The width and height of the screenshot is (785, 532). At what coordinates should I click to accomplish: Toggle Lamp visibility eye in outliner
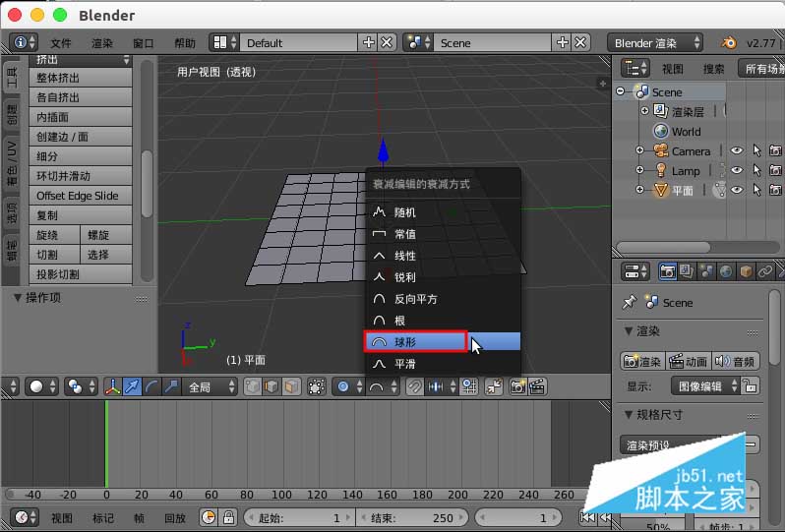pyautogui.click(x=736, y=171)
